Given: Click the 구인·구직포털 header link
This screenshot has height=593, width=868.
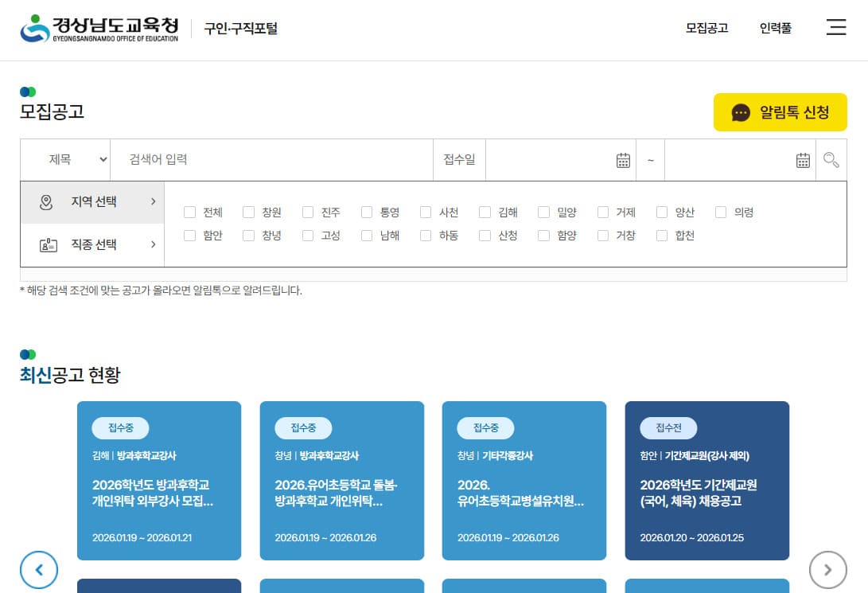Looking at the screenshot, I should point(240,29).
